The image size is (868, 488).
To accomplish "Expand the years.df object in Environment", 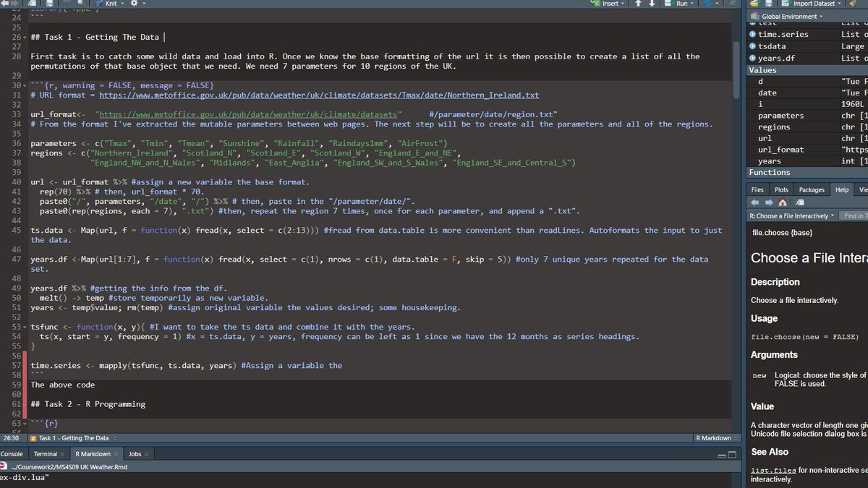I will tap(753, 58).
